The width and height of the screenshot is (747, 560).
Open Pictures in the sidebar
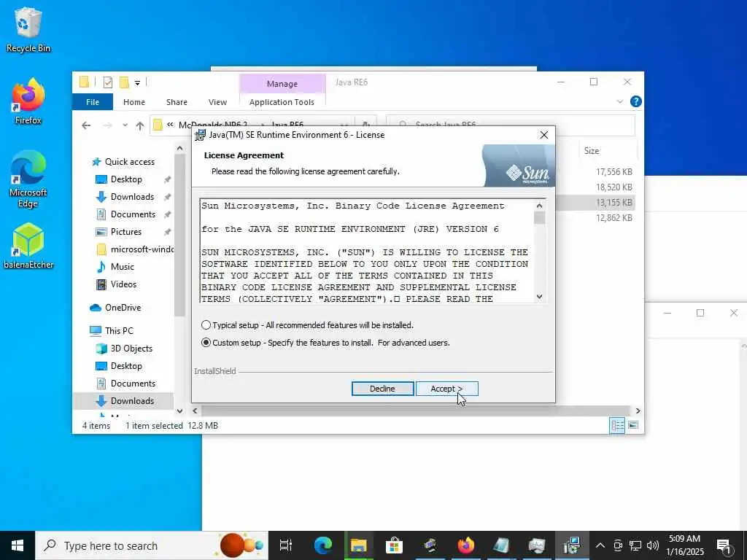coord(125,232)
